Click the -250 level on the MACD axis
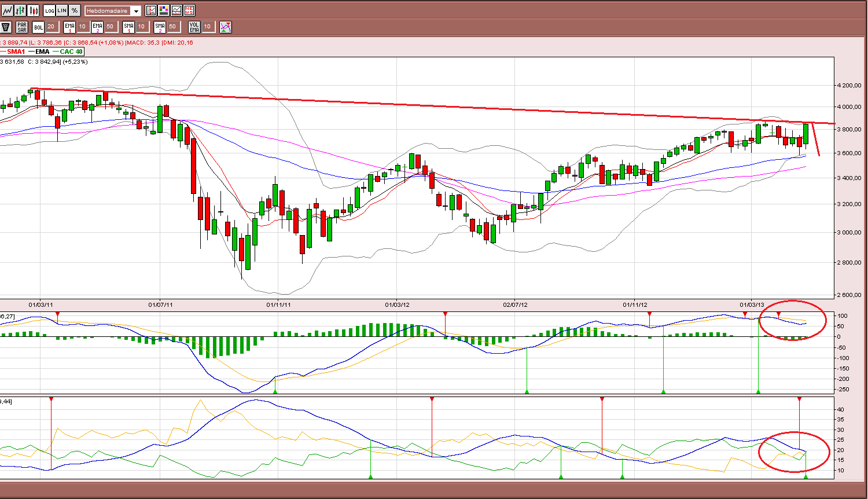 pyautogui.click(x=844, y=390)
